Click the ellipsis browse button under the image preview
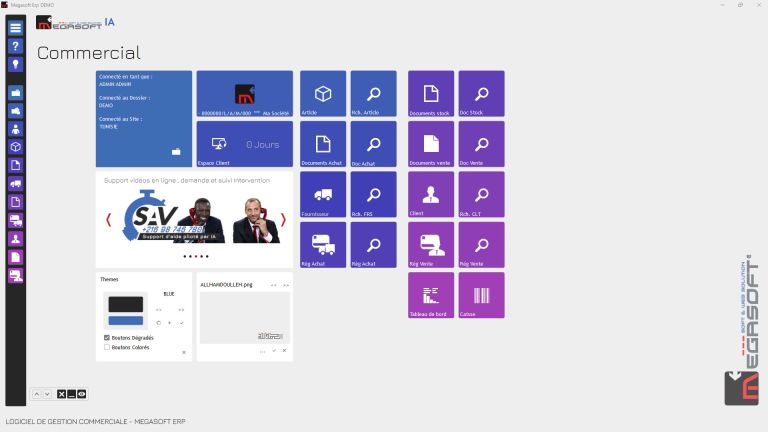This screenshot has width=768, height=432. pyautogui.click(x=263, y=351)
